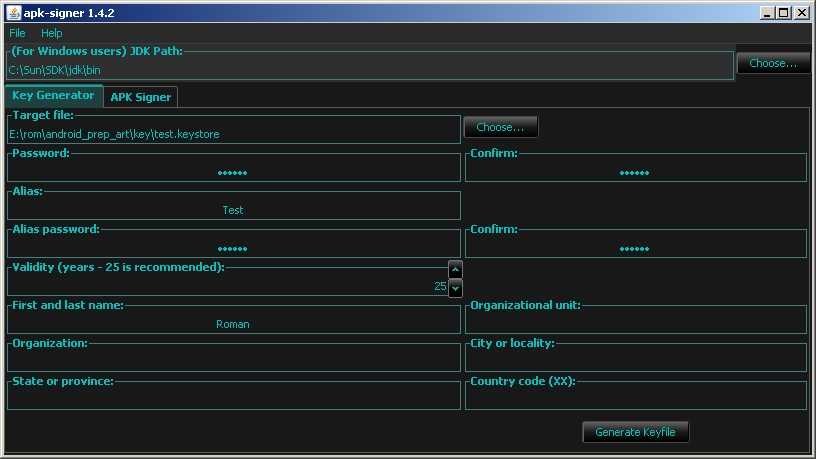Switch to the APK Signer tab

(141, 96)
